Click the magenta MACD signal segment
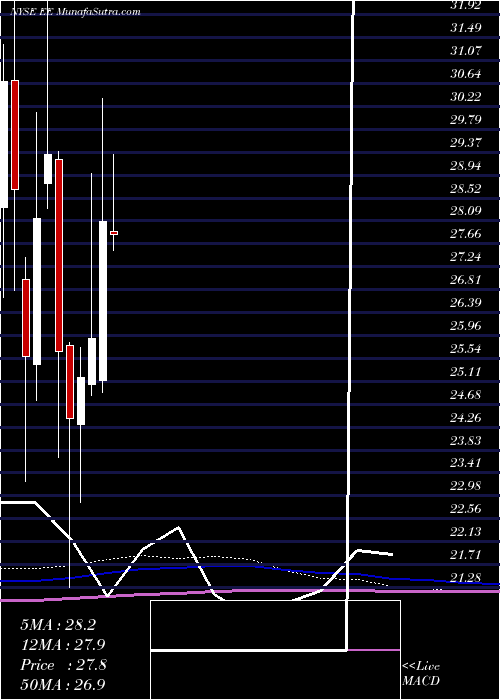The height and width of the screenshot is (700, 500). point(373,650)
